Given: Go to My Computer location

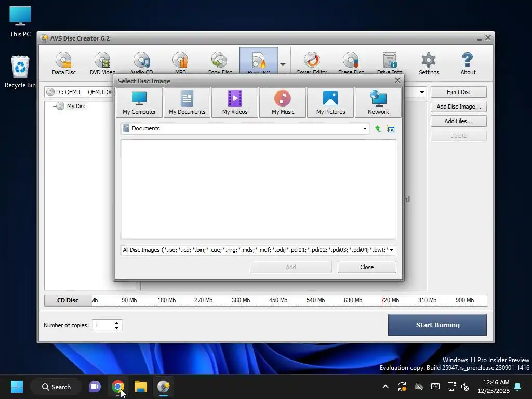Looking at the screenshot, I should tap(139, 103).
